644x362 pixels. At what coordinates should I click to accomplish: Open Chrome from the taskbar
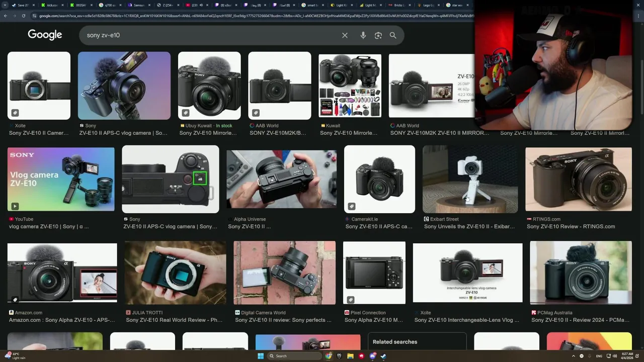[x=329, y=356]
